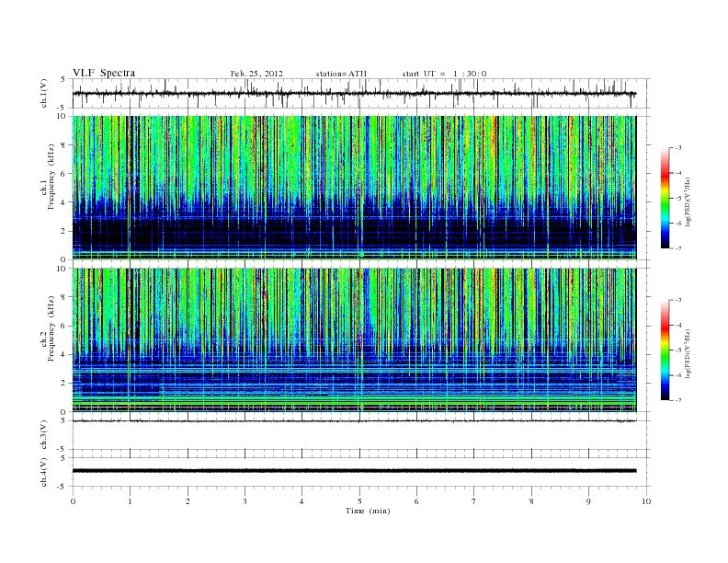Click the ch.2 spectrogram plot area

coord(354,340)
